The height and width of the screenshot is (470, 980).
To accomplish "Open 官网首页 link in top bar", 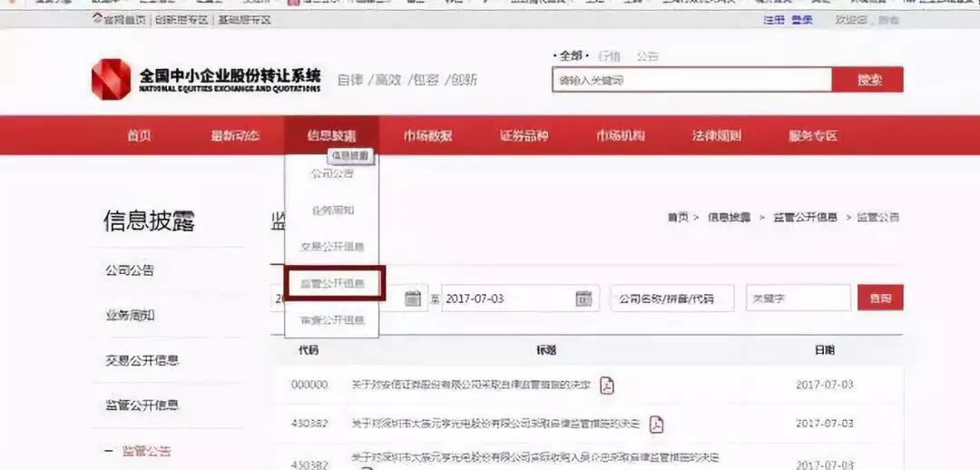I will [x=125, y=20].
